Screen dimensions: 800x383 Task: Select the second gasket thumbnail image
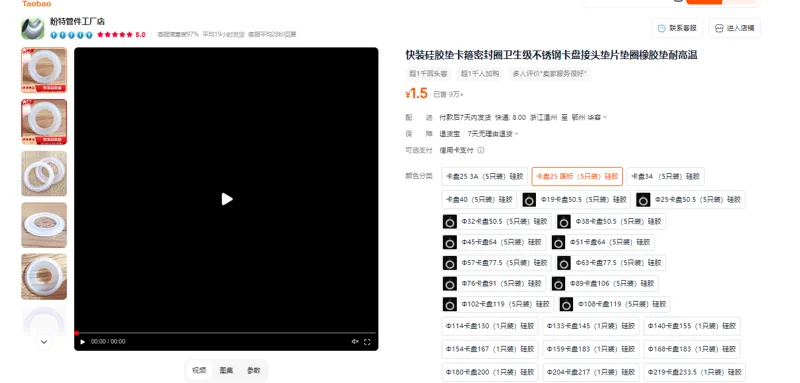[44, 122]
